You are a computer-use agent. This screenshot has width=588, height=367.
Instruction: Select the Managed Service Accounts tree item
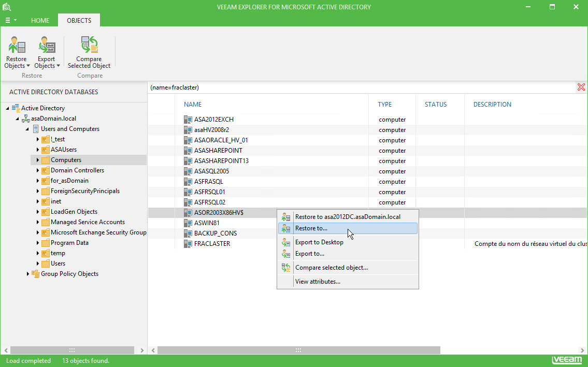click(x=88, y=222)
